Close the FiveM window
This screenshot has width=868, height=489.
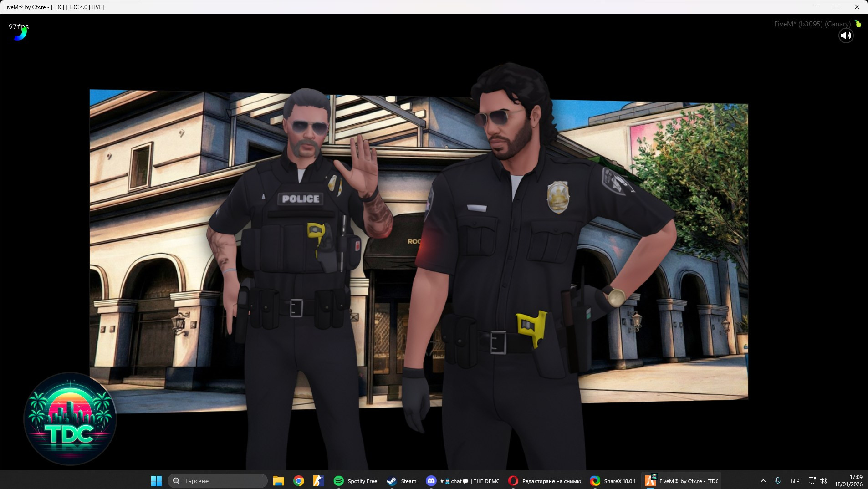(857, 7)
